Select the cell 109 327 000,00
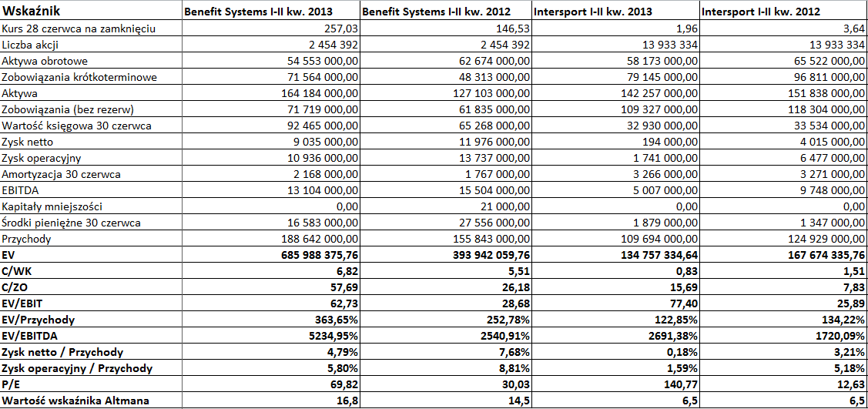Image resolution: width=868 pixels, height=409 pixels. point(615,109)
